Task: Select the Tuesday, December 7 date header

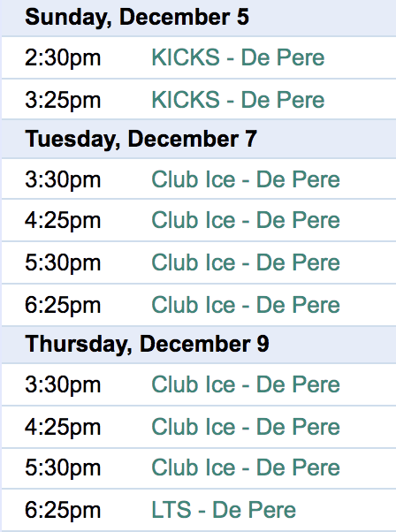Action: [x=141, y=139]
